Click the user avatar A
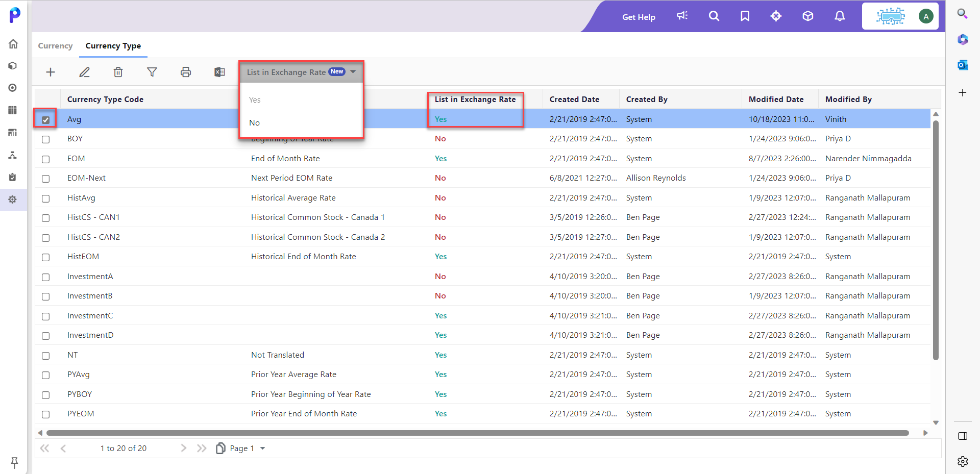Screen dimensions: 980x474 (926, 16)
